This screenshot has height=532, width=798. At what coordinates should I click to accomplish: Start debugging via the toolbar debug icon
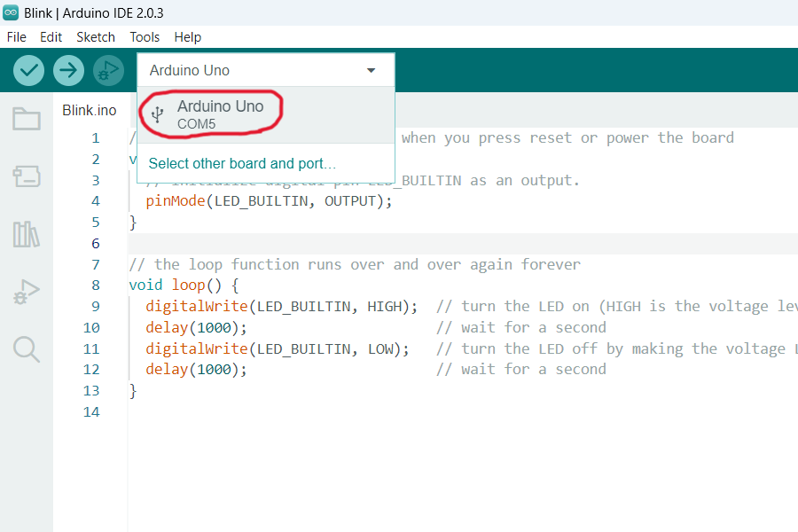click(x=108, y=70)
